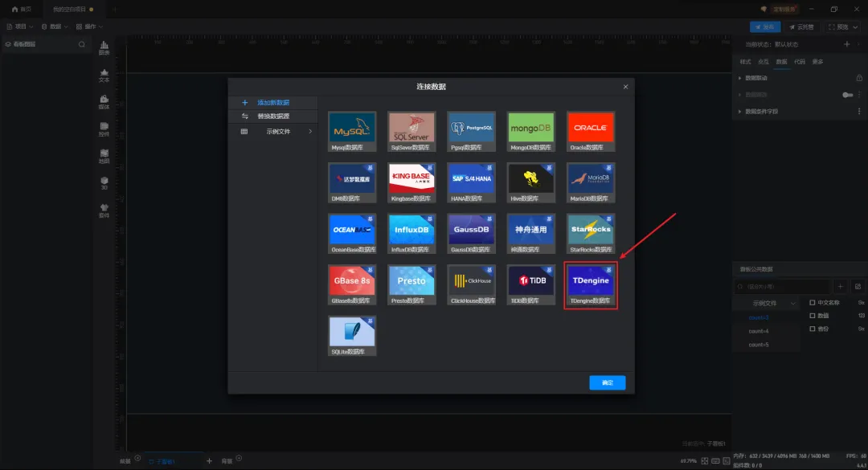Select the count=5 data entry

click(759, 345)
